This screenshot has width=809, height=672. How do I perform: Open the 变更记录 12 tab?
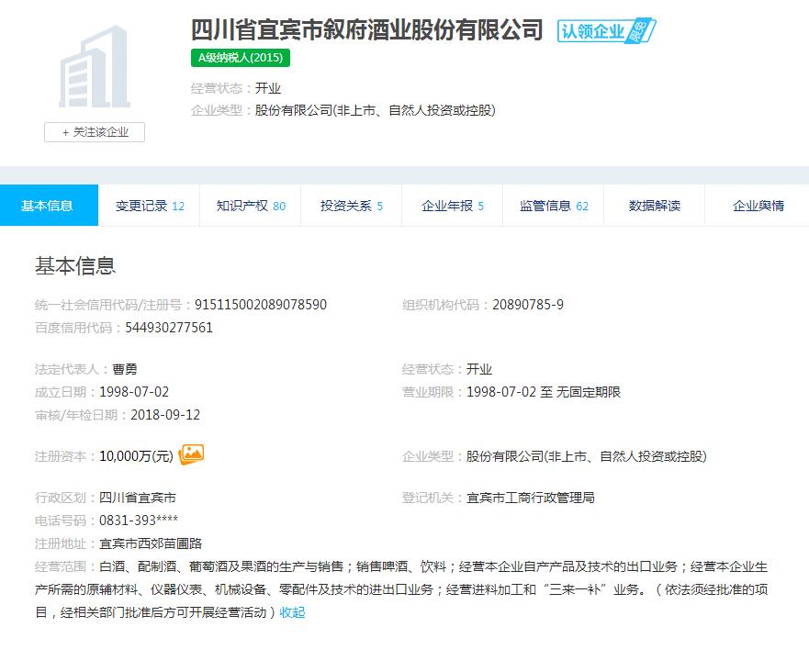pyautogui.click(x=150, y=206)
